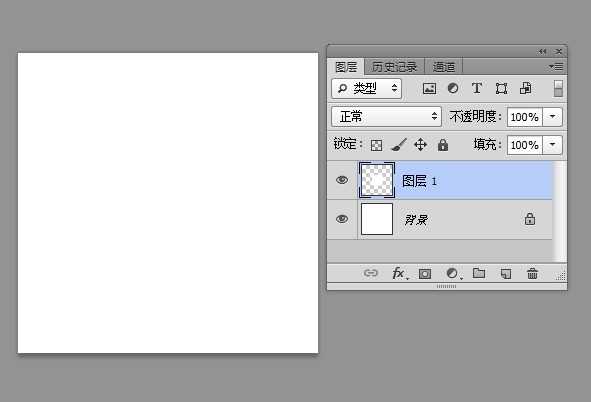
Task: Filter layers by type (T icon)
Action: point(477,88)
